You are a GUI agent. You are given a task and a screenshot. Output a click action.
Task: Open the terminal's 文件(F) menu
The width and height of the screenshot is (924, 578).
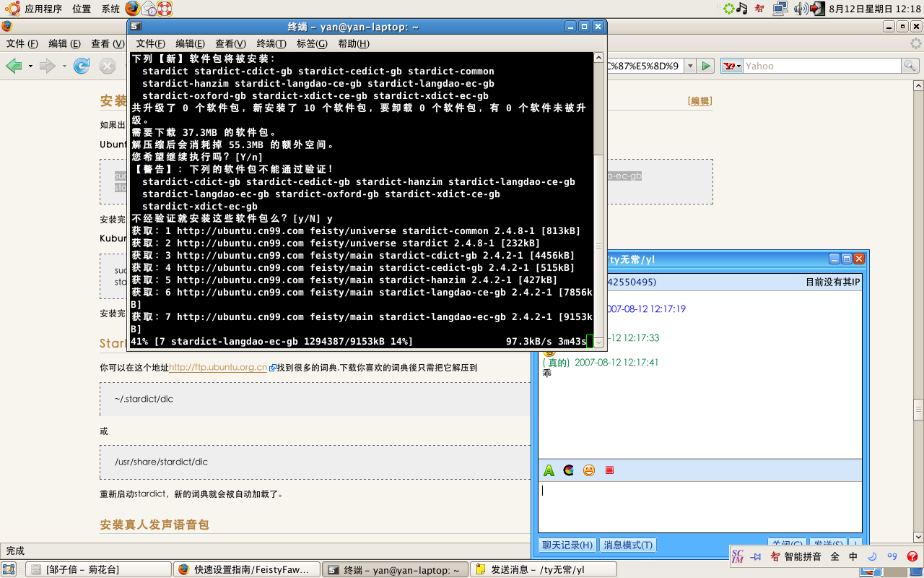[150, 43]
